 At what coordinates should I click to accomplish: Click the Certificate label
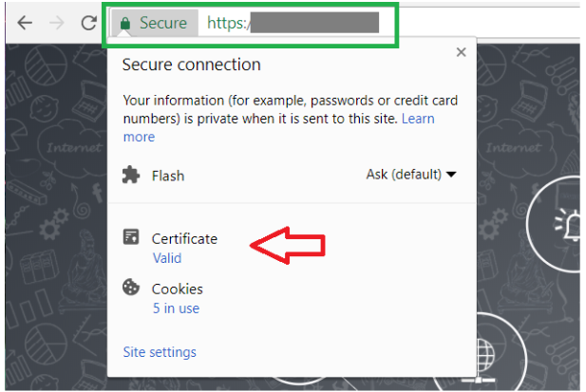coord(184,239)
